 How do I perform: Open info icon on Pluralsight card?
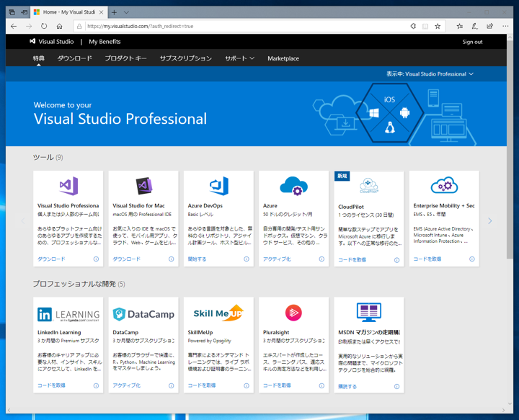click(321, 385)
